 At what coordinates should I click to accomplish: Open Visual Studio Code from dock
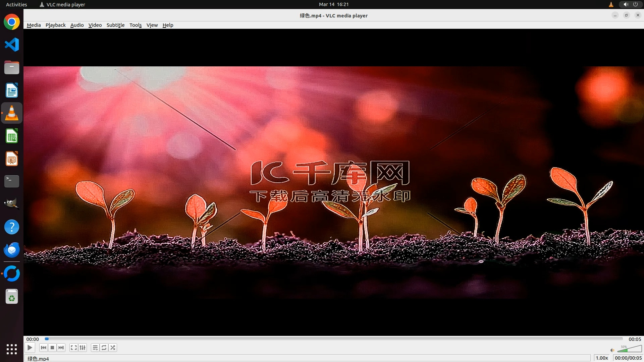point(12,45)
